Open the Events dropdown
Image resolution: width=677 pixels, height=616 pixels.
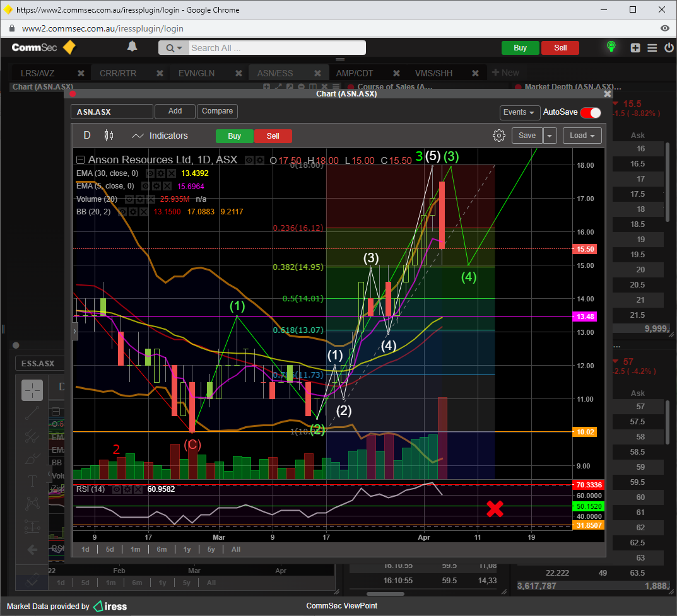520,112
